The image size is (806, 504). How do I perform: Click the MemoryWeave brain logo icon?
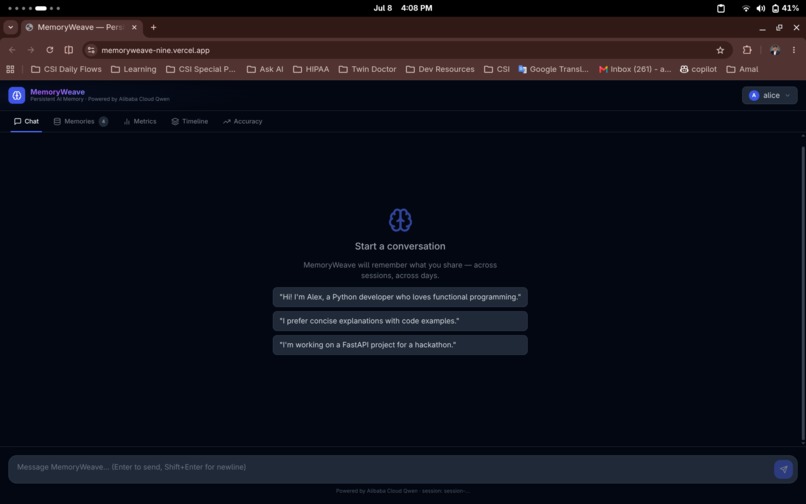16,95
